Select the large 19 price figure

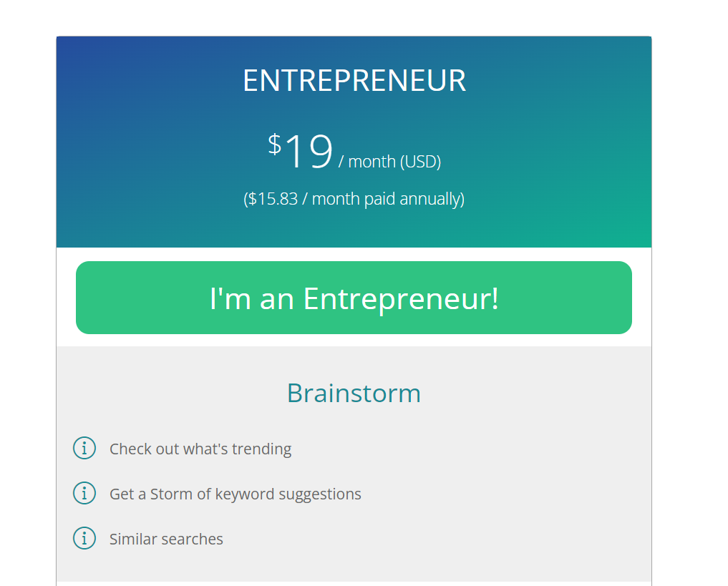tap(309, 151)
